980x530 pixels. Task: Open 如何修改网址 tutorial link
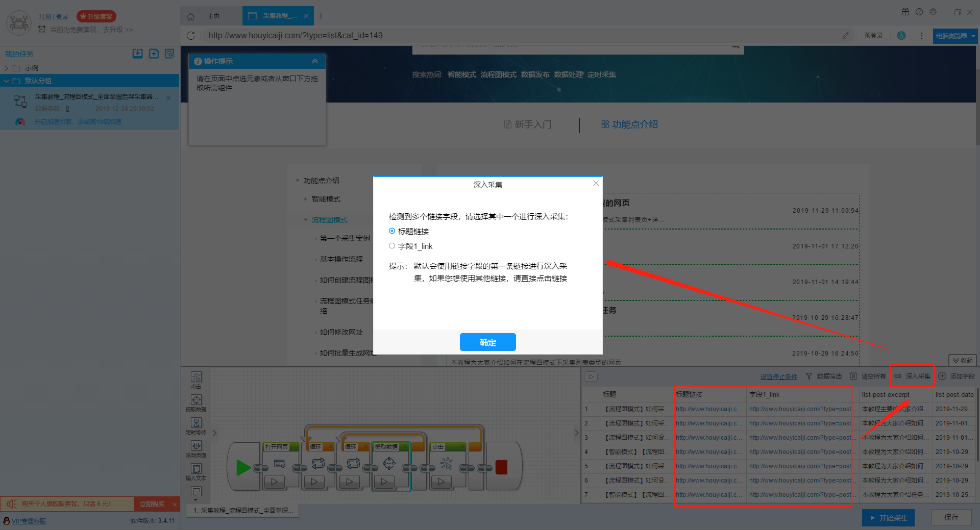click(341, 332)
